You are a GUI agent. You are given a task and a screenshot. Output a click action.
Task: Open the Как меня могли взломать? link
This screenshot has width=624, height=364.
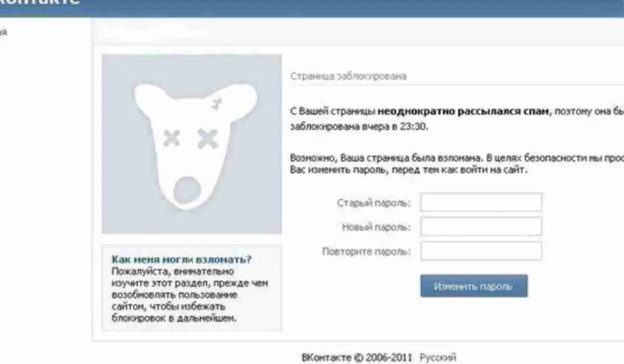[x=181, y=259]
